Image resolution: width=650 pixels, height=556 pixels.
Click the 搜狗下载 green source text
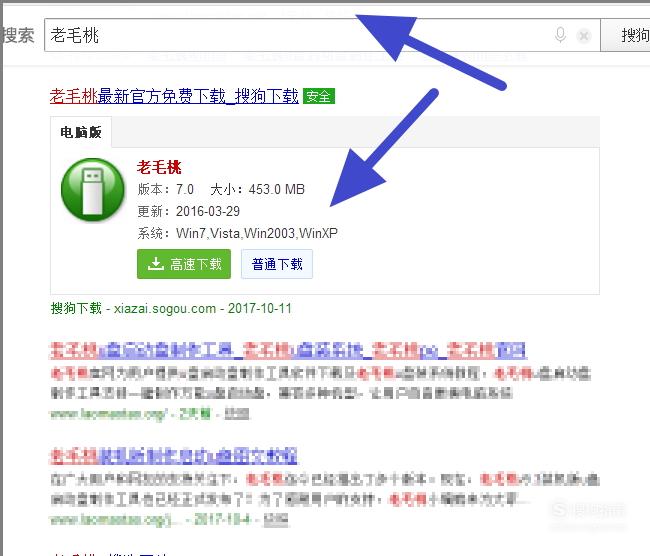click(76, 308)
